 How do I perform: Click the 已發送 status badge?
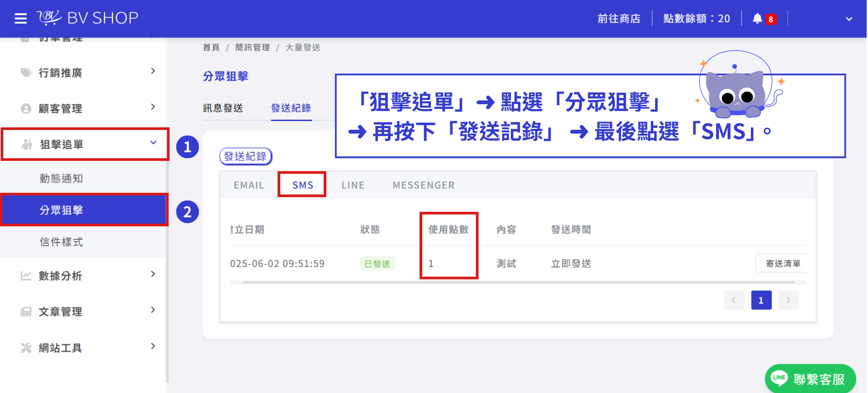click(377, 263)
